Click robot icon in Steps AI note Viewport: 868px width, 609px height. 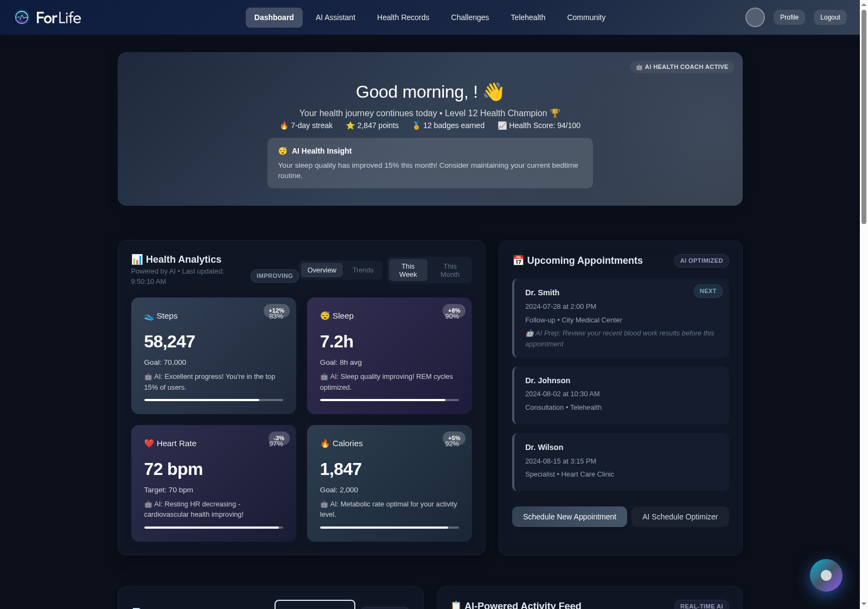pos(148,377)
